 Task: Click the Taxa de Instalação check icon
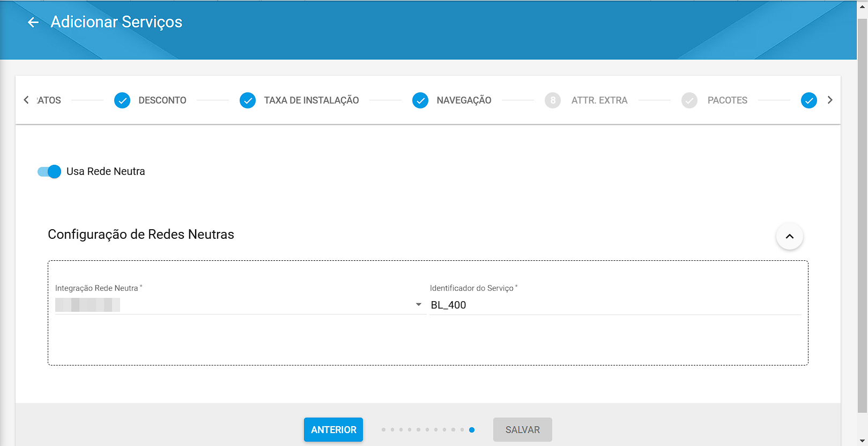(248, 100)
